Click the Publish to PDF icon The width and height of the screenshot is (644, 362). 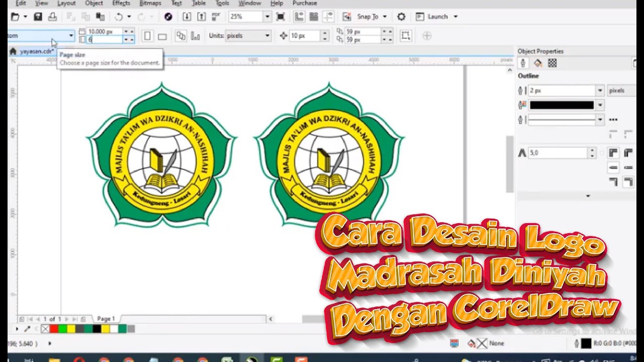coord(216,17)
